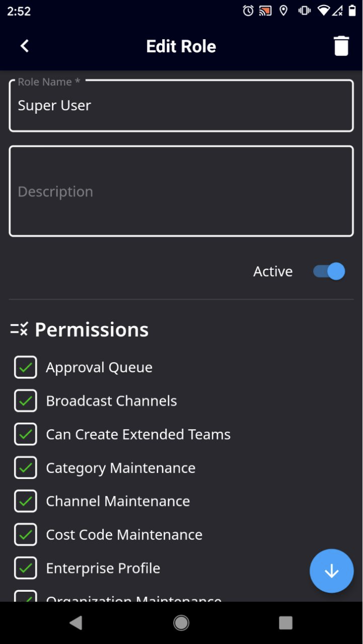Uncheck Can Create Extended Teams checkbox
Image resolution: width=363 pixels, height=644 pixels.
coord(25,434)
